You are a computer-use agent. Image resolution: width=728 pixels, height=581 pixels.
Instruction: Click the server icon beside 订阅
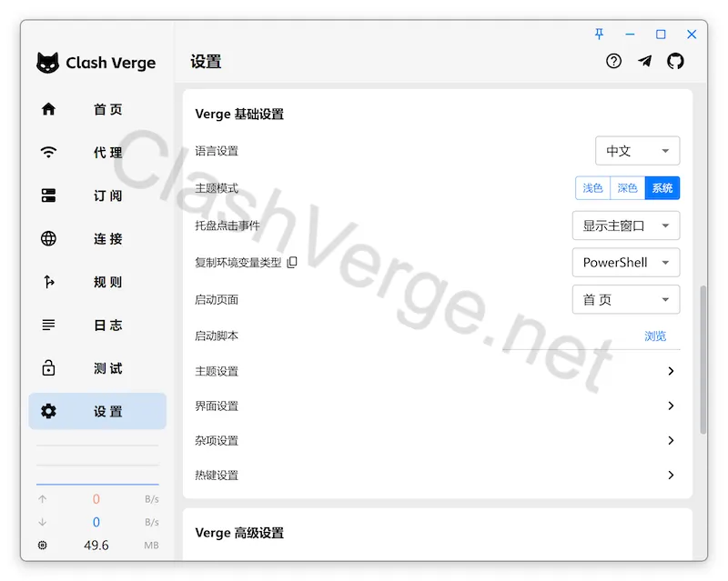(x=48, y=195)
